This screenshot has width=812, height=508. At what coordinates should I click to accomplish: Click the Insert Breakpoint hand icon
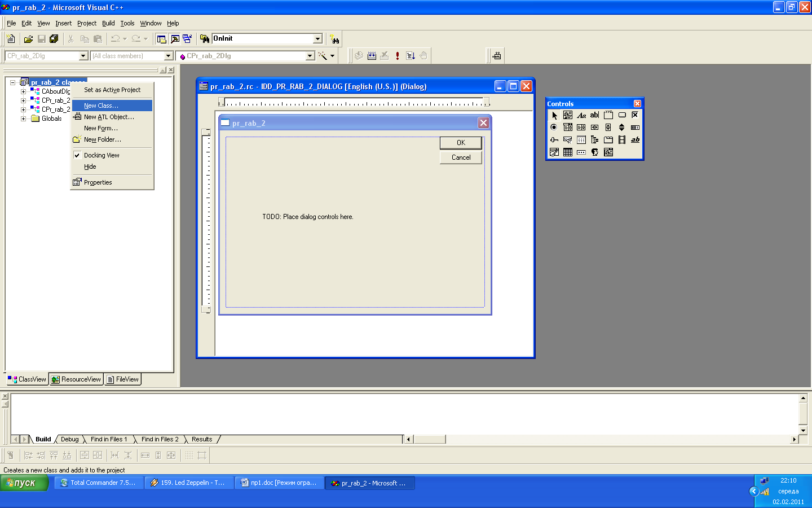point(423,56)
